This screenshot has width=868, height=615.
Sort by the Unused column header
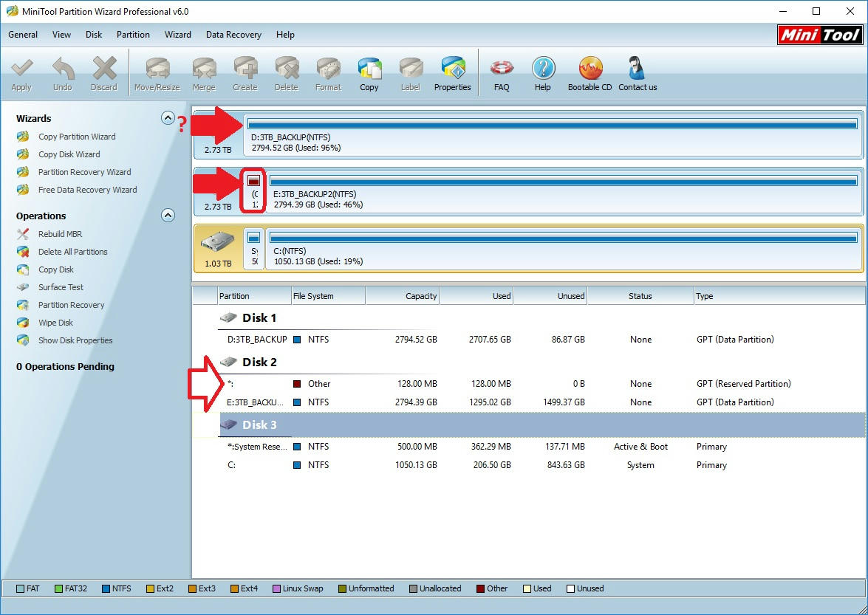coord(550,296)
